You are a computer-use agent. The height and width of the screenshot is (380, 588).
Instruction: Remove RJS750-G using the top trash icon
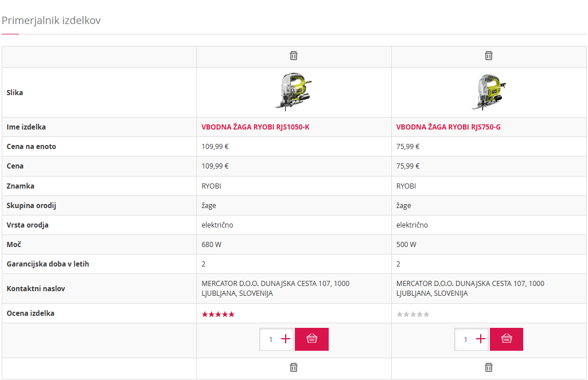click(x=489, y=56)
